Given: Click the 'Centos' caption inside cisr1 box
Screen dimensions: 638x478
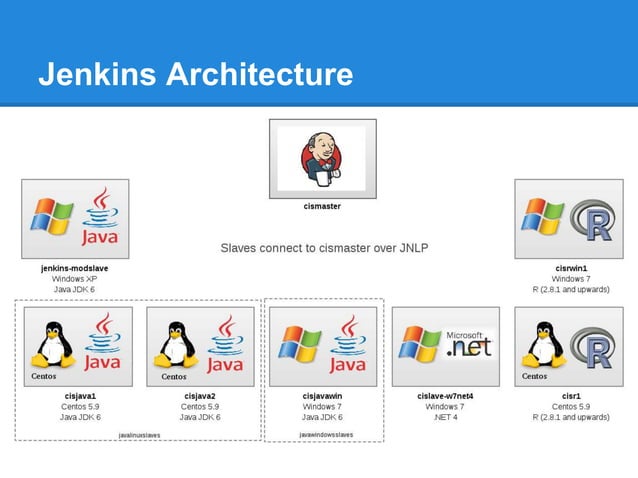Looking at the screenshot, I should point(534,376).
